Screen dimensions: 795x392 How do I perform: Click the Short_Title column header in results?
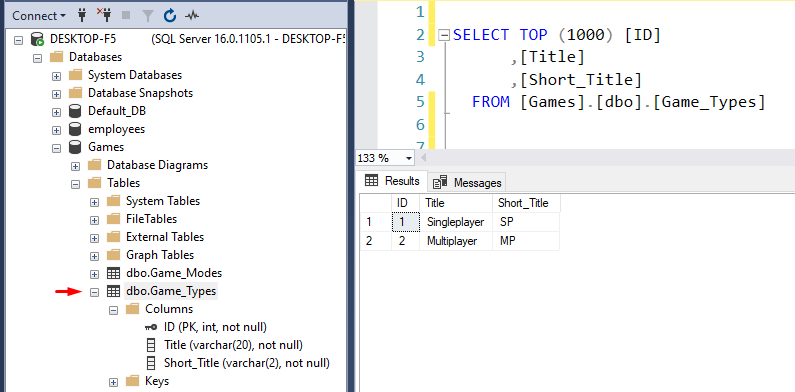click(x=526, y=203)
